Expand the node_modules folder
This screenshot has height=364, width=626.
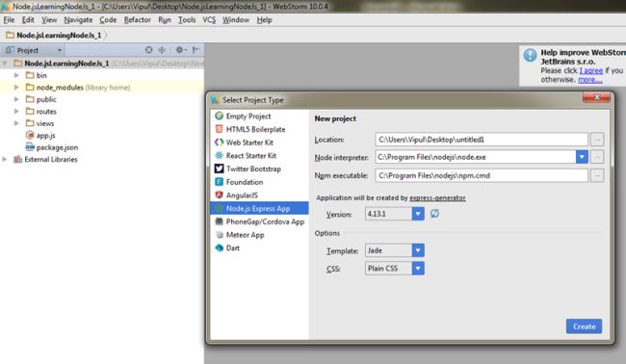(x=16, y=87)
